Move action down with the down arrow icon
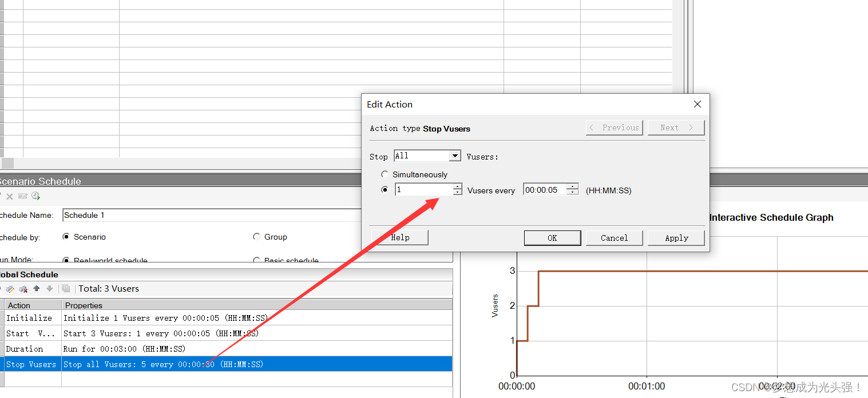This screenshot has height=398, width=868. [x=49, y=289]
